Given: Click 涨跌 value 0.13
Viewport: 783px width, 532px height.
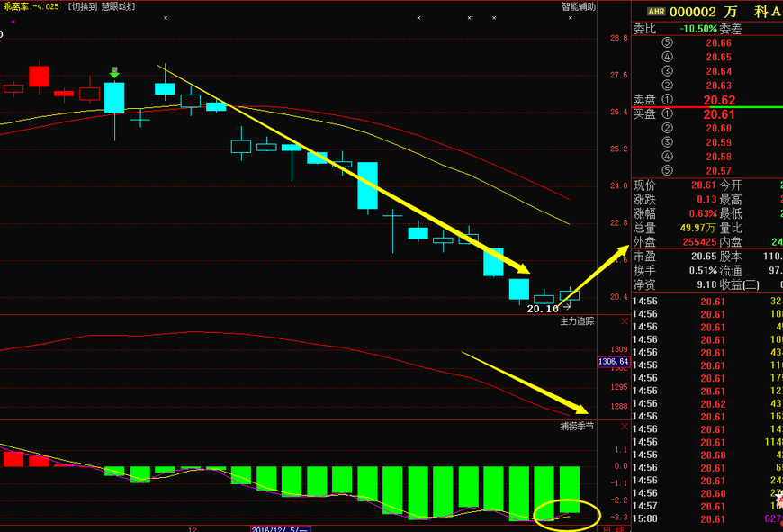Looking at the screenshot, I should (706, 199).
